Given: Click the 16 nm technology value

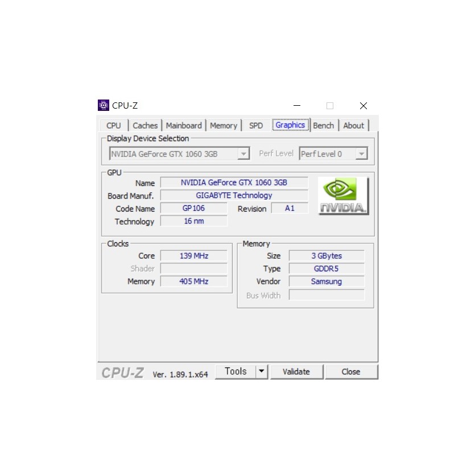Looking at the screenshot, I should (x=193, y=221).
